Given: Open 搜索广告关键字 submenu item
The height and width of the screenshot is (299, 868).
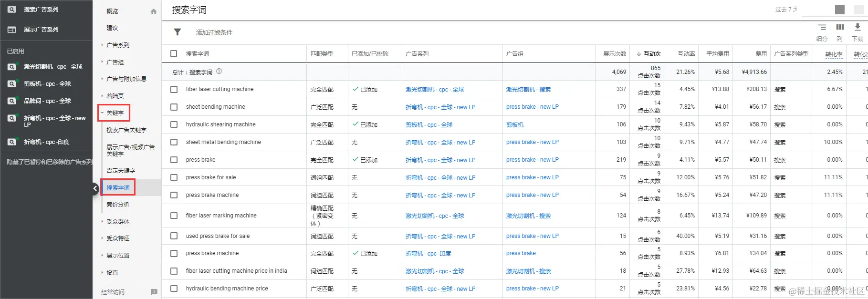Looking at the screenshot, I should pos(126,130).
